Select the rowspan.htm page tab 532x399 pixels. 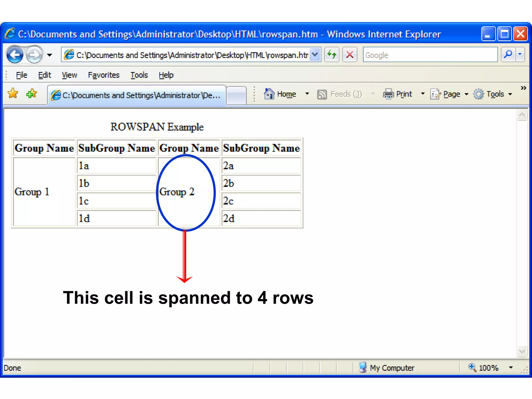(x=136, y=95)
